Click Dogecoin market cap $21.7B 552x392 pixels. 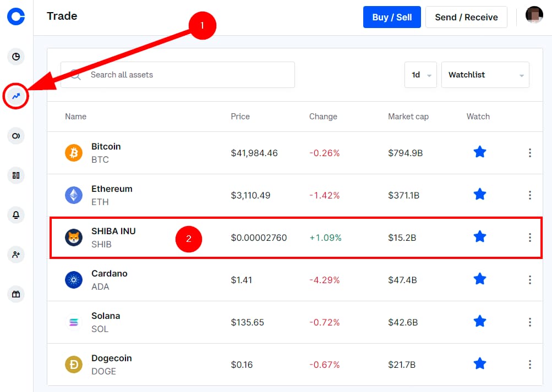[402, 365]
